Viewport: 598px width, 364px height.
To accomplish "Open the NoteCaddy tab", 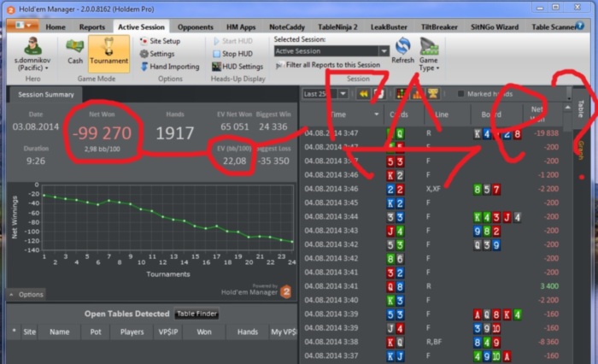I will (287, 27).
